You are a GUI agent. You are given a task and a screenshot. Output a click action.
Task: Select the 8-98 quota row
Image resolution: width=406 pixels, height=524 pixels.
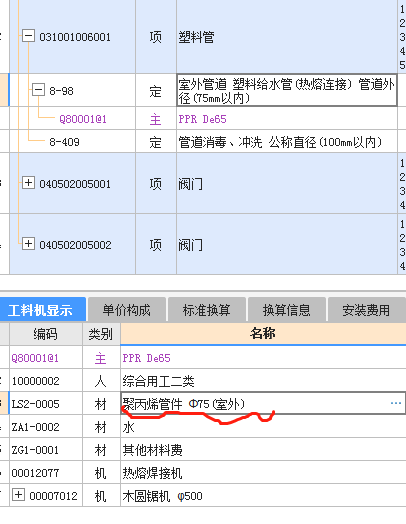[61, 91]
